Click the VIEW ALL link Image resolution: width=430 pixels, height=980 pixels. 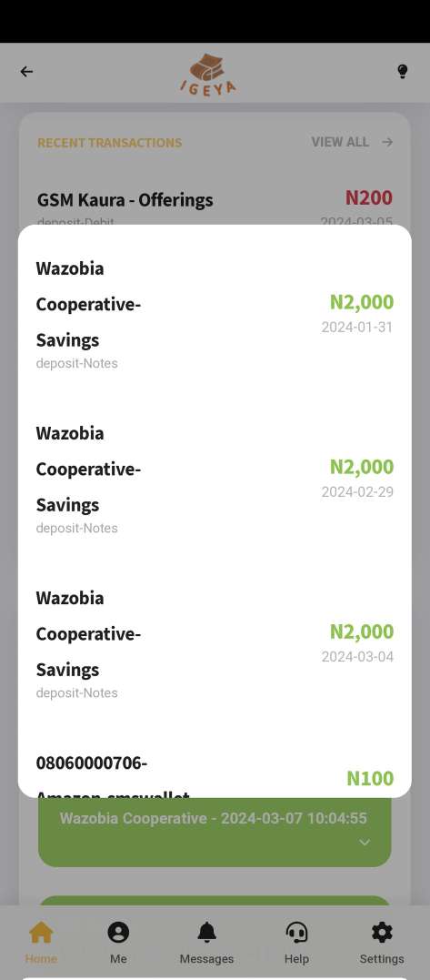[x=340, y=143]
